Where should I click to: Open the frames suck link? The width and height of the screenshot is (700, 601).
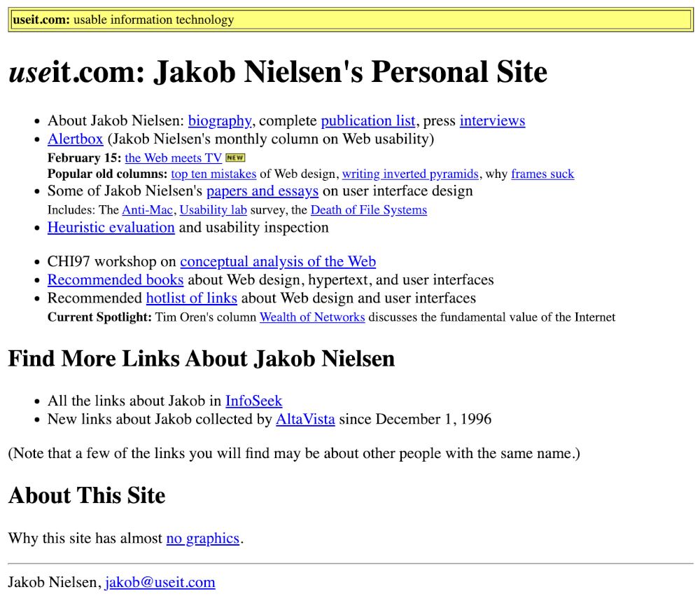coord(542,174)
